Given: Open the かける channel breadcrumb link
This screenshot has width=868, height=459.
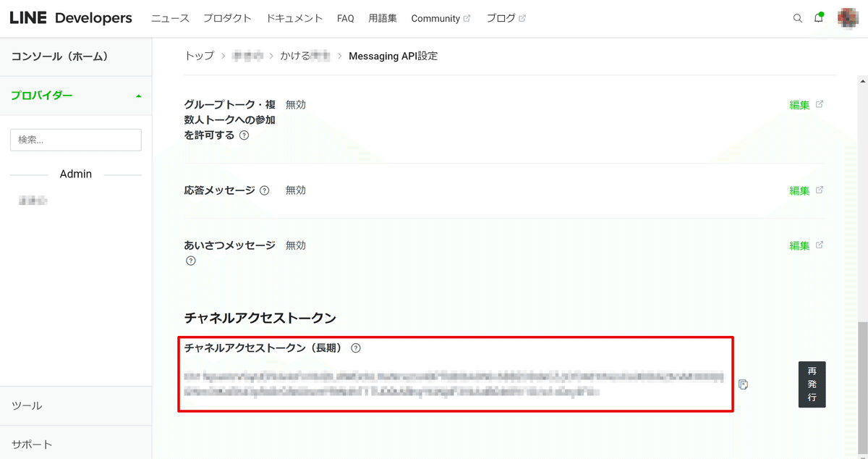Looking at the screenshot, I should [x=305, y=56].
